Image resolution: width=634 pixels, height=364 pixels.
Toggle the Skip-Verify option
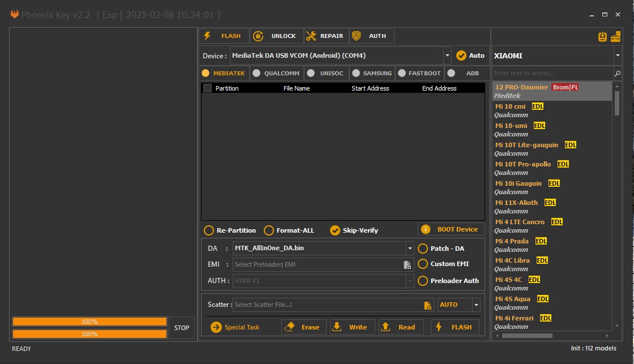[x=335, y=230]
